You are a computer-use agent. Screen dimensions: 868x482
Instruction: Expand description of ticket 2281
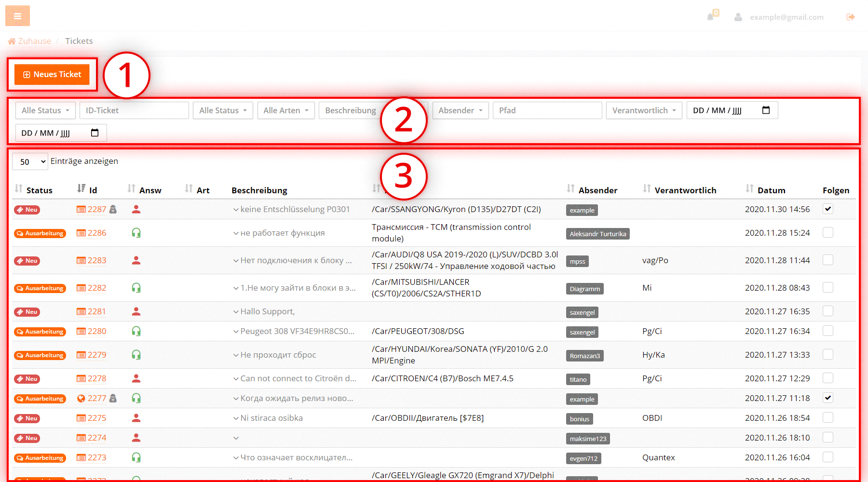[236, 312]
